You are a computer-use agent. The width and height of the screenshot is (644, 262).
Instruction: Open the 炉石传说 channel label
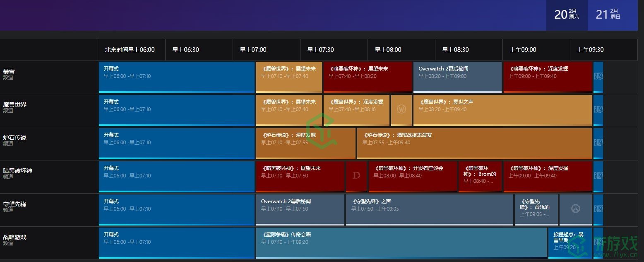[14, 138]
